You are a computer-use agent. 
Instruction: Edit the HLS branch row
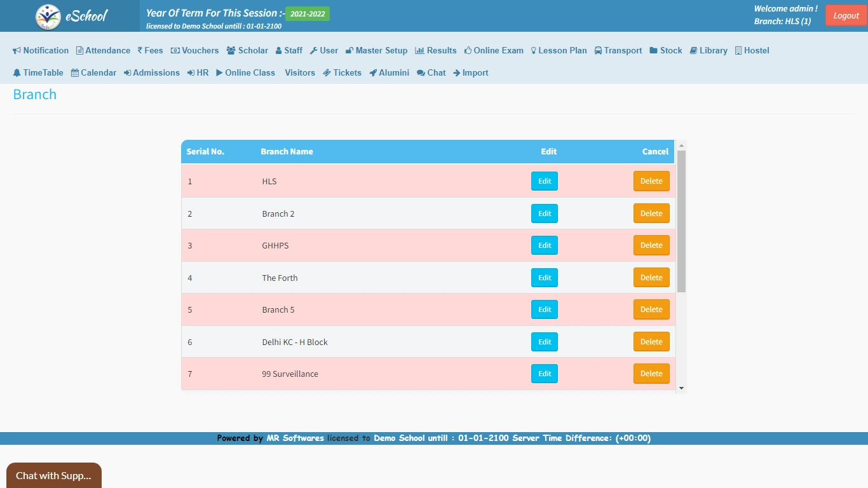tap(545, 181)
